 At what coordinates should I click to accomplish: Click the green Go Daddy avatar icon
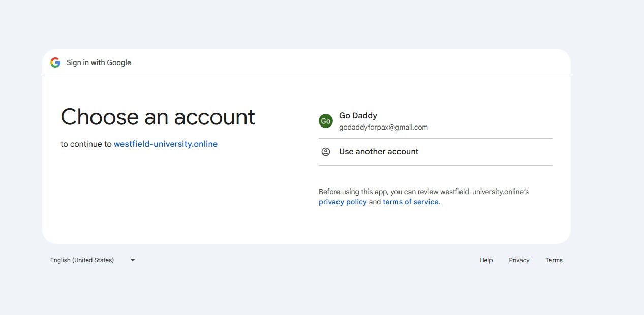tap(326, 121)
